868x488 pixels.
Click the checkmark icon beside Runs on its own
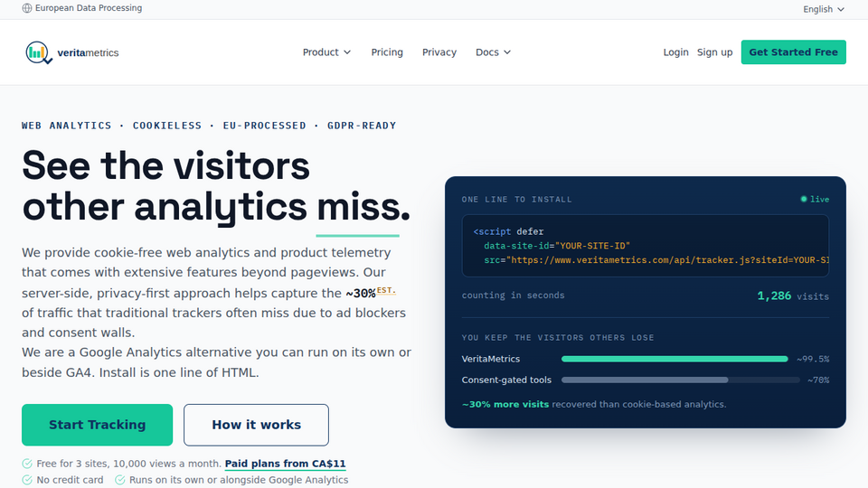[x=119, y=480]
